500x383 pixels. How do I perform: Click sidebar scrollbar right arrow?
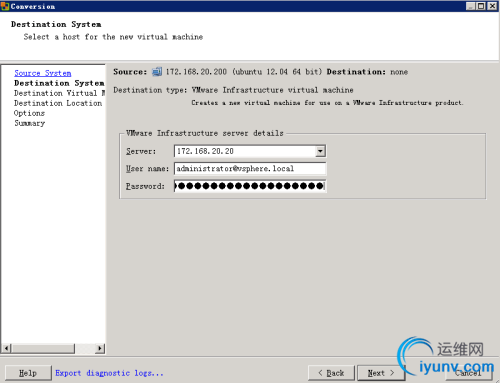point(100,348)
